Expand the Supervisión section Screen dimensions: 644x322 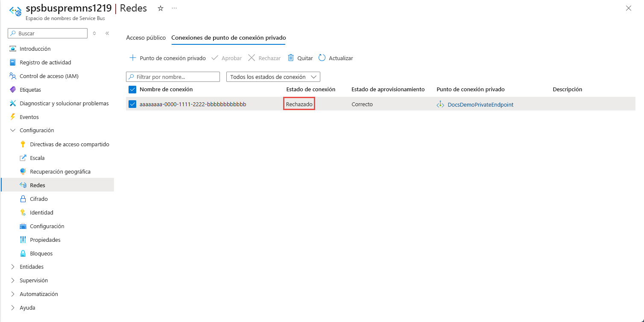12,280
